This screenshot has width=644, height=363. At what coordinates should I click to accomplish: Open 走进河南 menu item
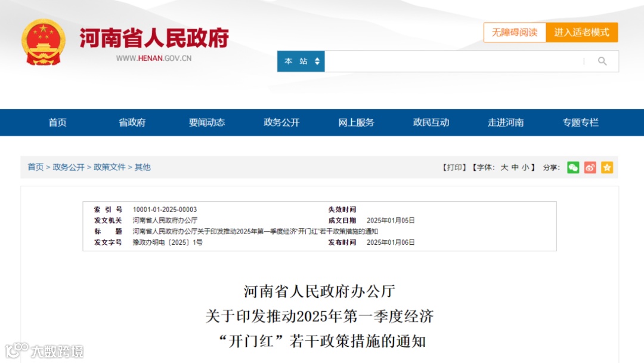click(506, 122)
